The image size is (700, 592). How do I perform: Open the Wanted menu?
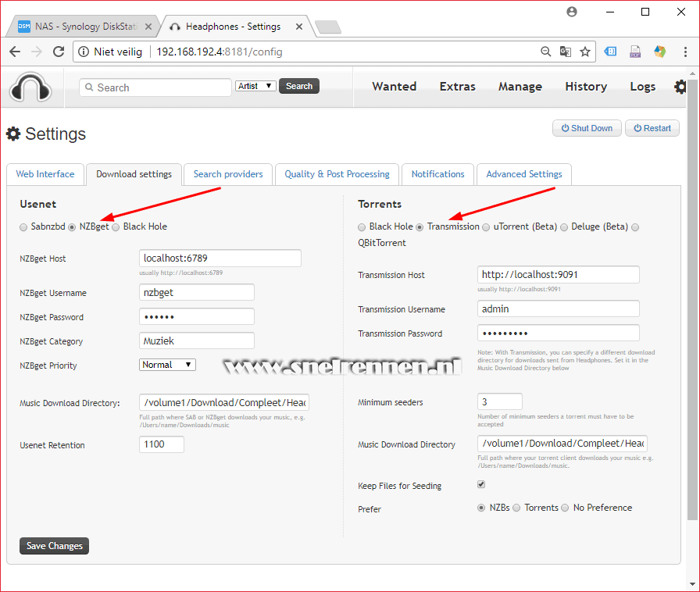point(395,87)
